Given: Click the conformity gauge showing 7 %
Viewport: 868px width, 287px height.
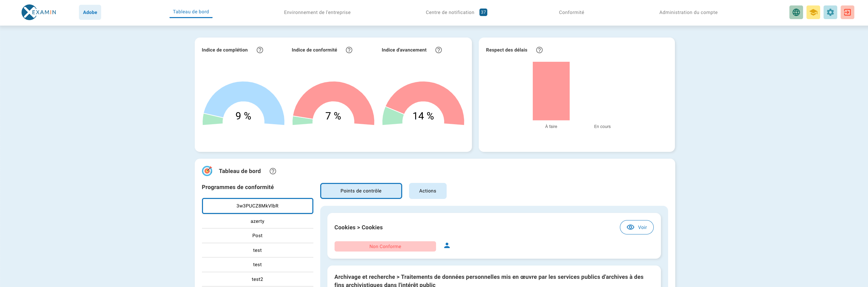Looking at the screenshot, I should (x=333, y=103).
